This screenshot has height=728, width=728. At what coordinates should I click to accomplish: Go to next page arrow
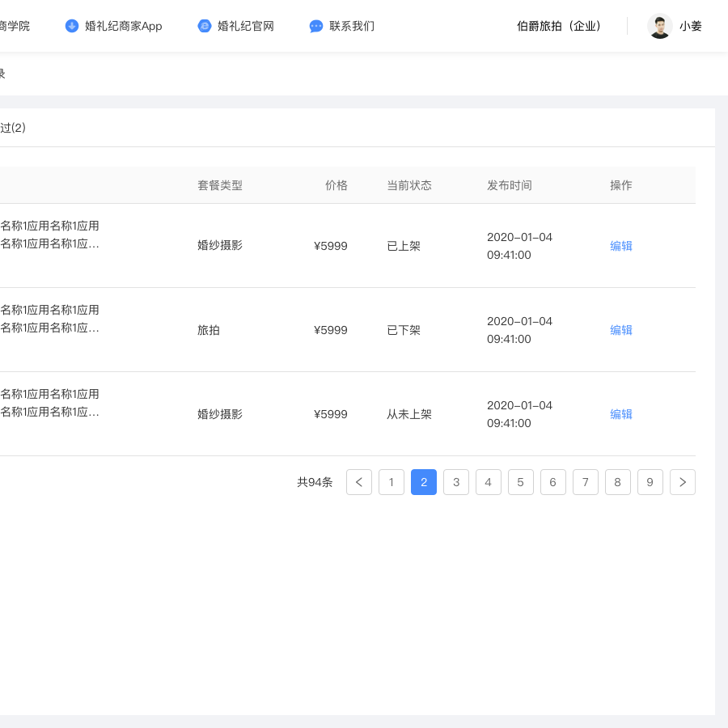(683, 482)
